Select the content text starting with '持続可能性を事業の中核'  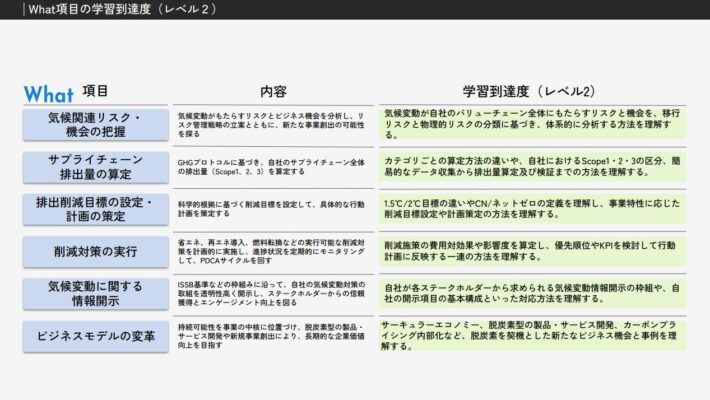tap(272, 335)
